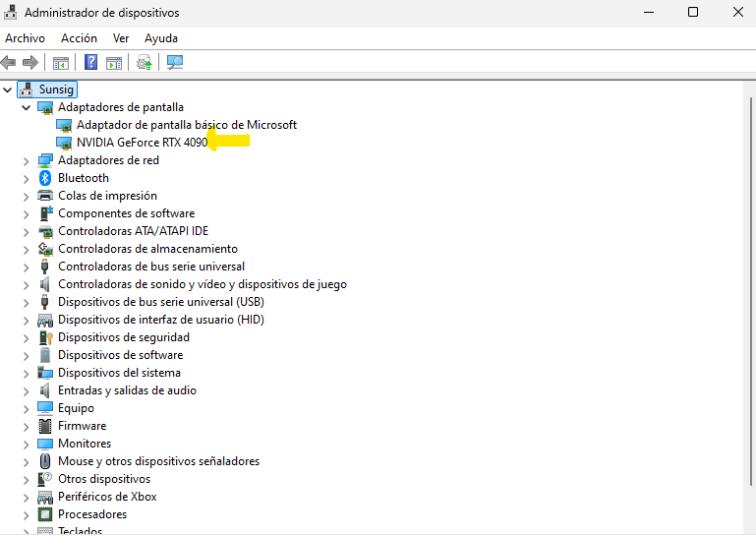Click the Device Manager title bar icon
The width and height of the screenshot is (756, 536).
click(x=10, y=12)
